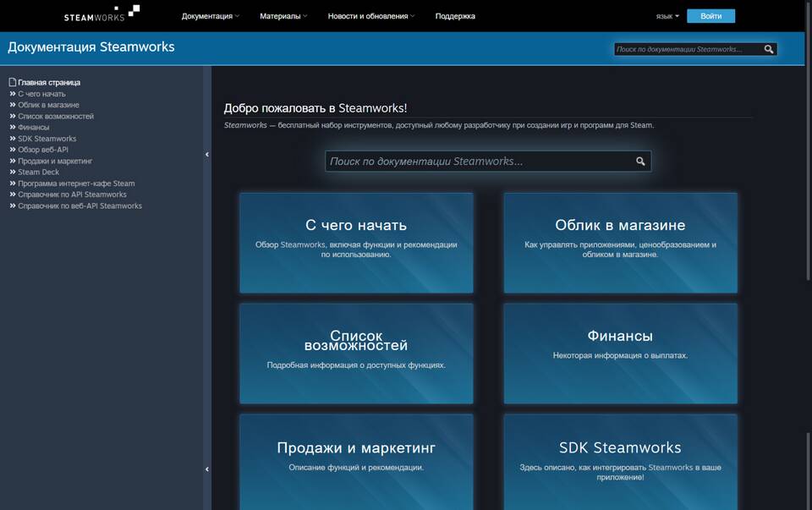Click magnifier icon in the large center search
This screenshot has width=812, height=510.
(640, 162)
